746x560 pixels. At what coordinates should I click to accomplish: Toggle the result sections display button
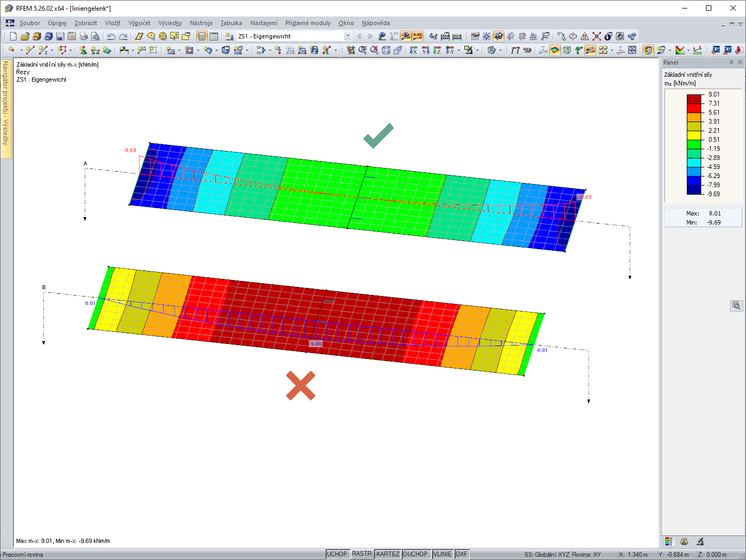click(590, 50)
